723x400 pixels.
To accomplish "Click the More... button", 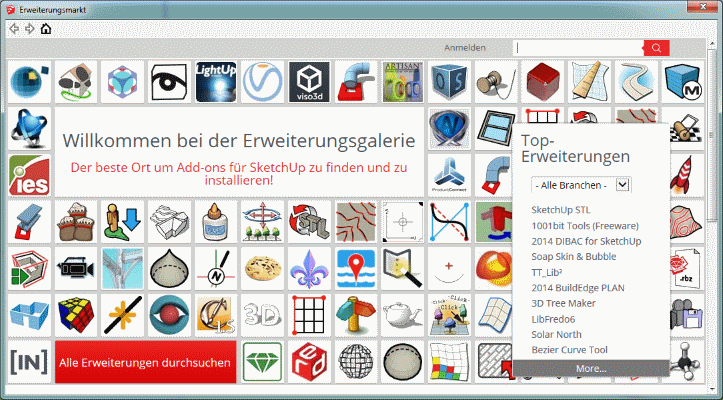I will [590, 368].
